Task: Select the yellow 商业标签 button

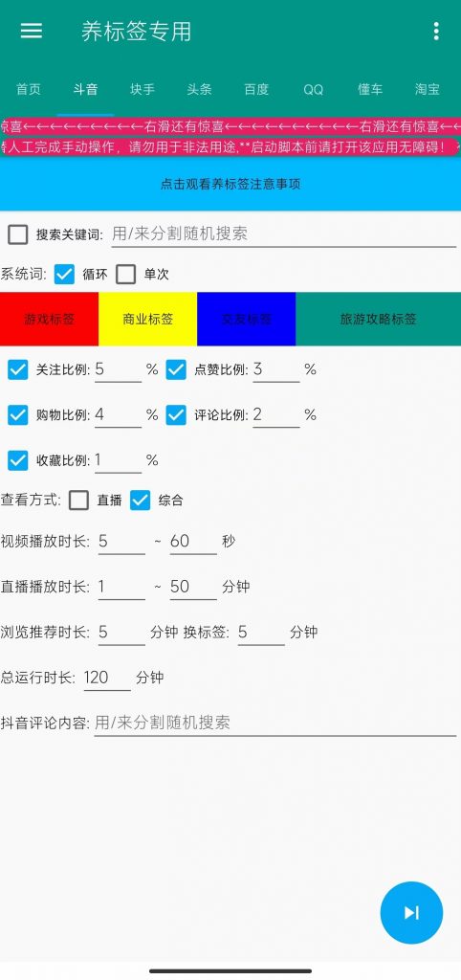Action: point(148,319)
